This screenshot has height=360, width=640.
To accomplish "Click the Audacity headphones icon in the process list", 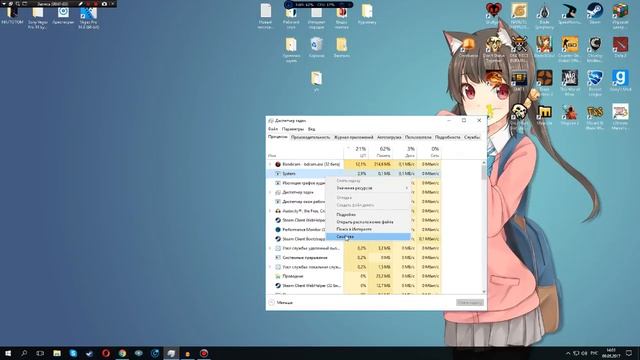I will pos(278,211).
